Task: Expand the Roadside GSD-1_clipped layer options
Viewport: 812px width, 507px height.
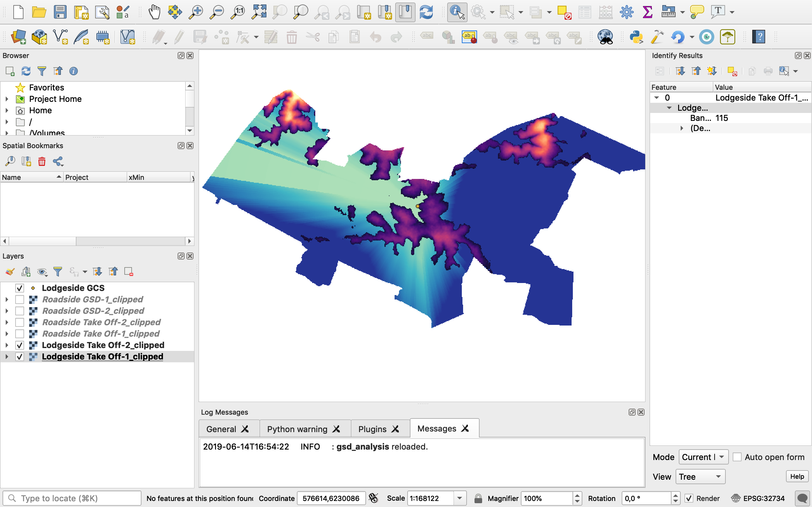Action: tap(6, 299)
